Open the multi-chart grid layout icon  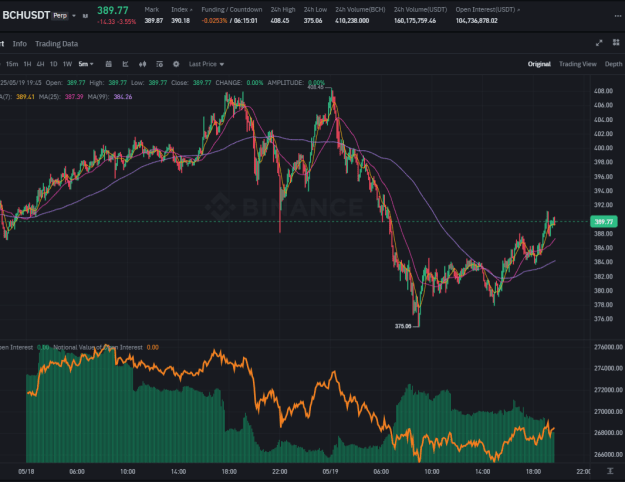(x=616, y=42)
